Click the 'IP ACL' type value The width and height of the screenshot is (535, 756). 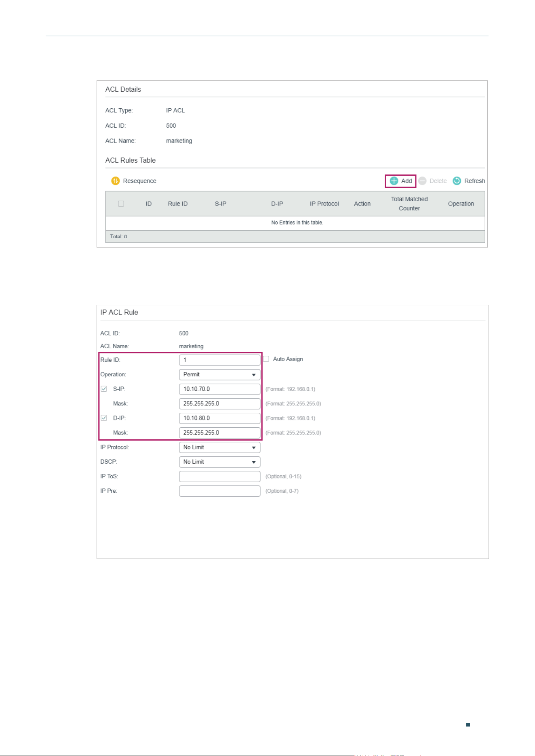tap(175, 110)
